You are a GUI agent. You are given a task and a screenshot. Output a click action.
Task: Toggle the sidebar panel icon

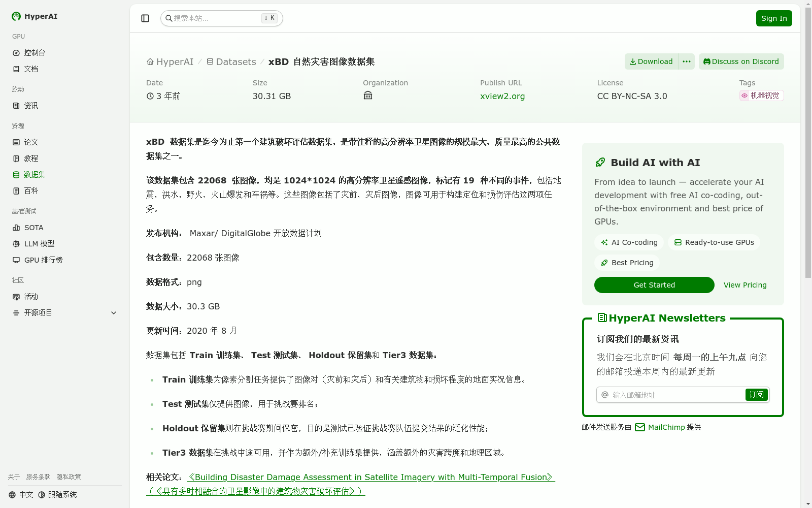click(145, 18)
